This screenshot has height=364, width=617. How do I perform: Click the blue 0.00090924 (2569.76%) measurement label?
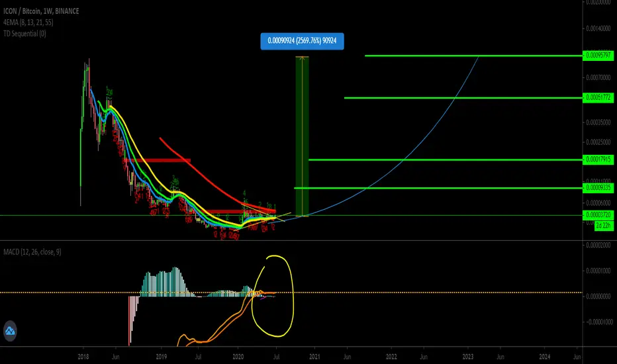click(302, 41)
